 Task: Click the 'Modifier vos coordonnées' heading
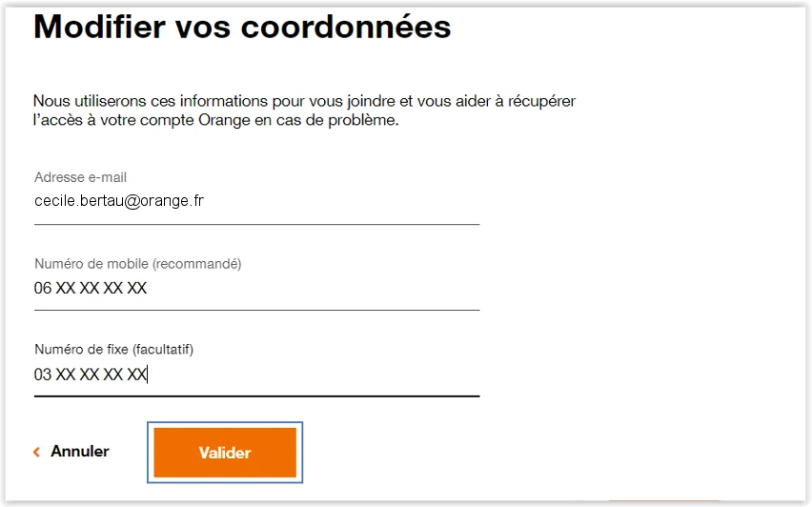pos(242,27)
